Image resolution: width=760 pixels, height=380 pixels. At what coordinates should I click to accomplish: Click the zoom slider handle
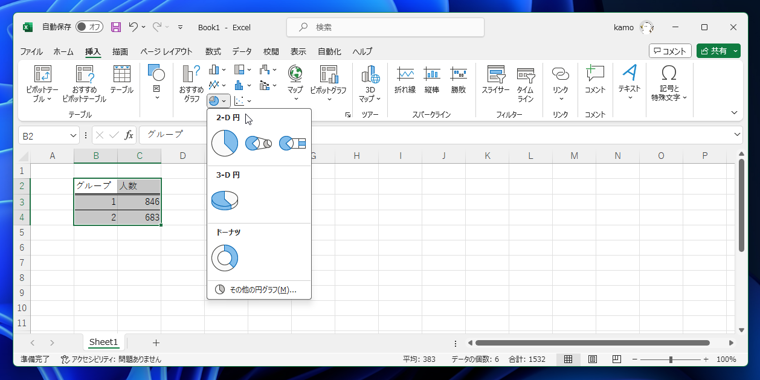(670, 360)
